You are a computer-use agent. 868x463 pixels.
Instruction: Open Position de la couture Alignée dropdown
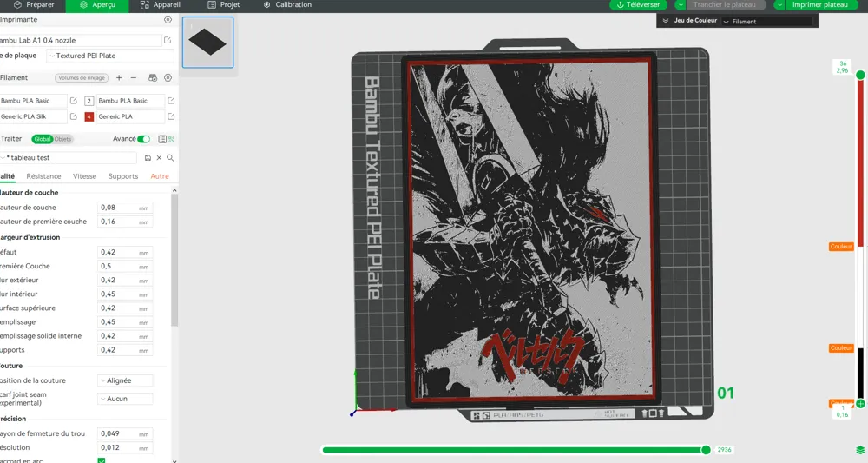click(126, 380)
